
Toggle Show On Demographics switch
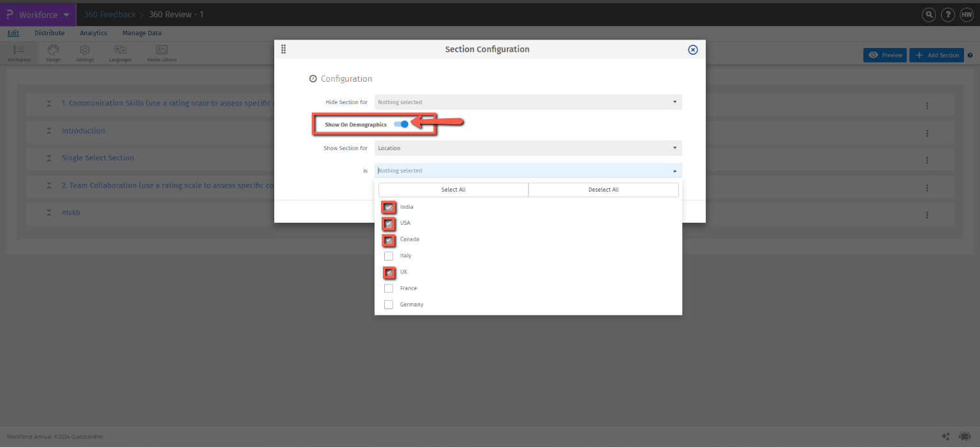(401, 125)
